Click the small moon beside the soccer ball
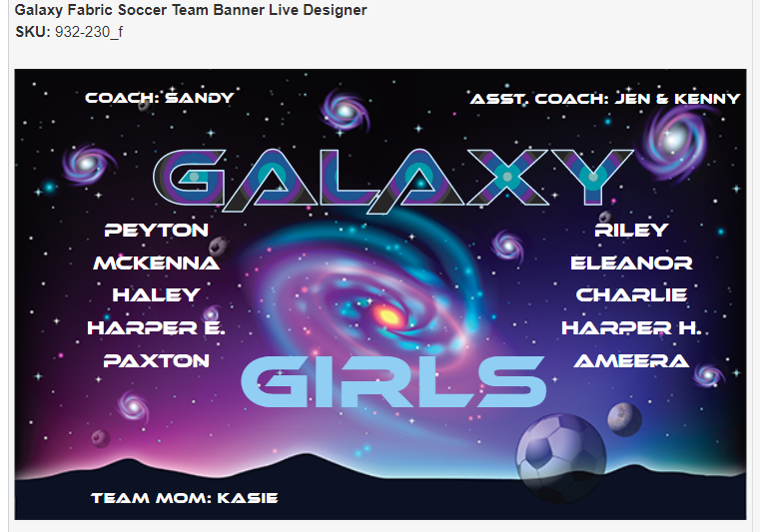The image size is (760, 532). (625, 419)
